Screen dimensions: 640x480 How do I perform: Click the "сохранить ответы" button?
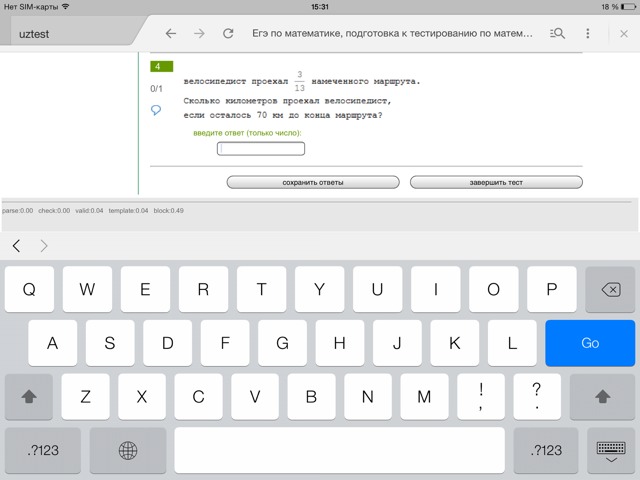313,183
